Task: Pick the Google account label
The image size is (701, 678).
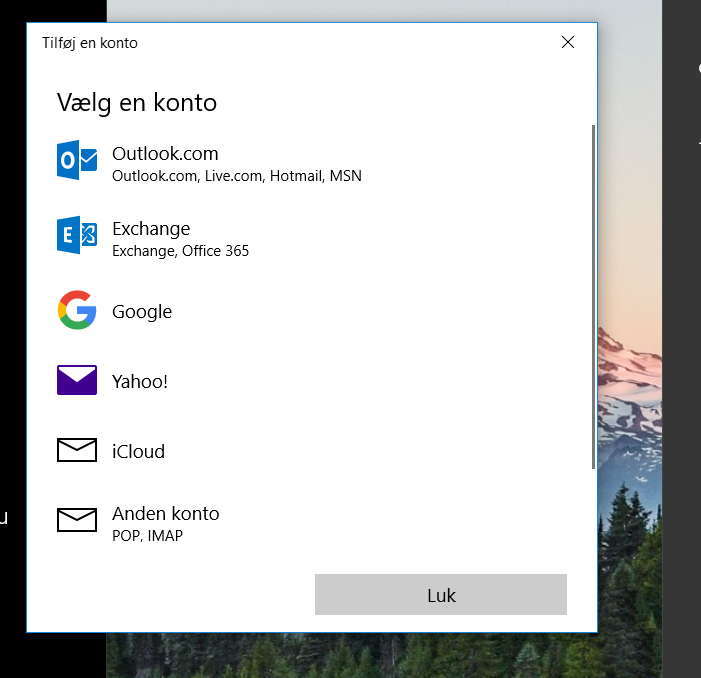Action: tap(142, 312)
